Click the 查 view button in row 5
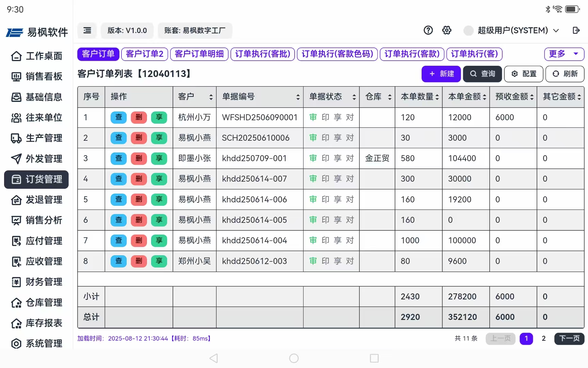This screenshot has width=588, height=368. point(118,199)
